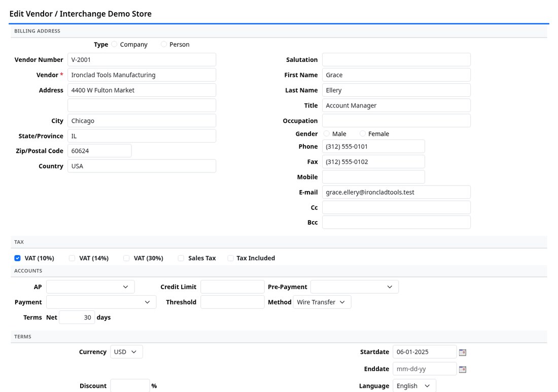
Task: Click the Occupation field
Action: (x=396, y=121)
